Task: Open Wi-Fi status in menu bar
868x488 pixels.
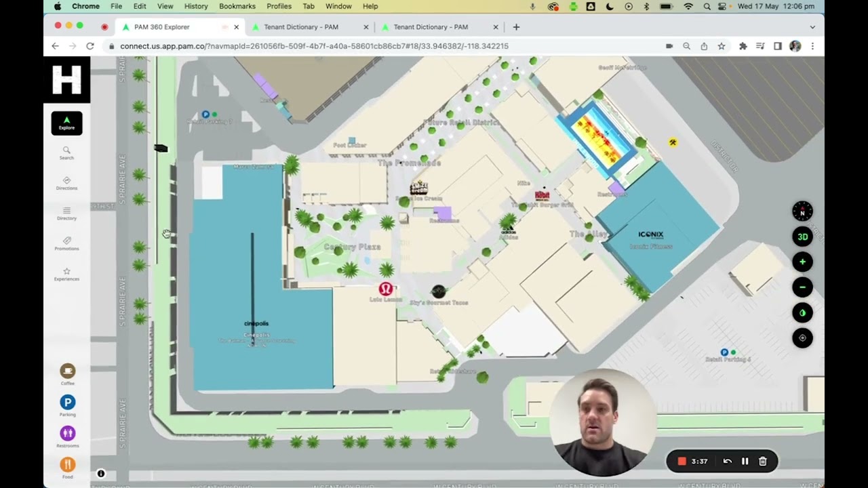Action: coord(688,6)
